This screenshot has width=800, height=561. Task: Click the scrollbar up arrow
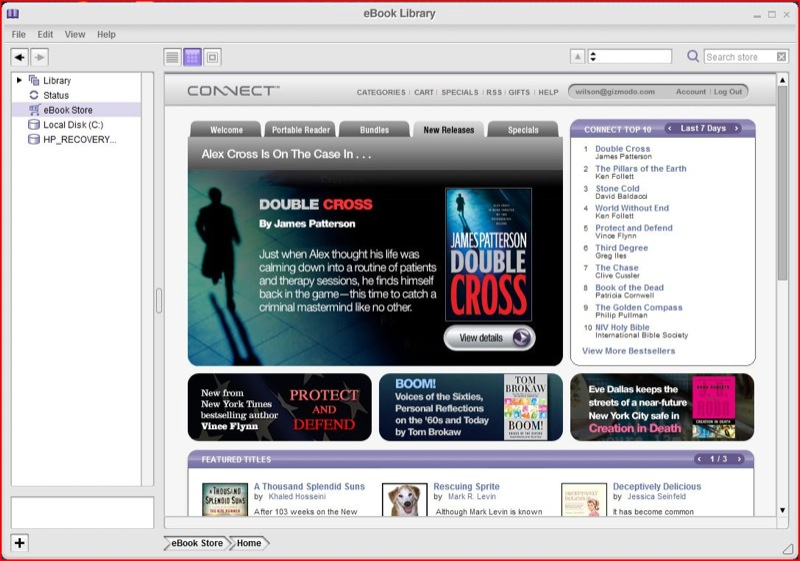coord(782,80)
